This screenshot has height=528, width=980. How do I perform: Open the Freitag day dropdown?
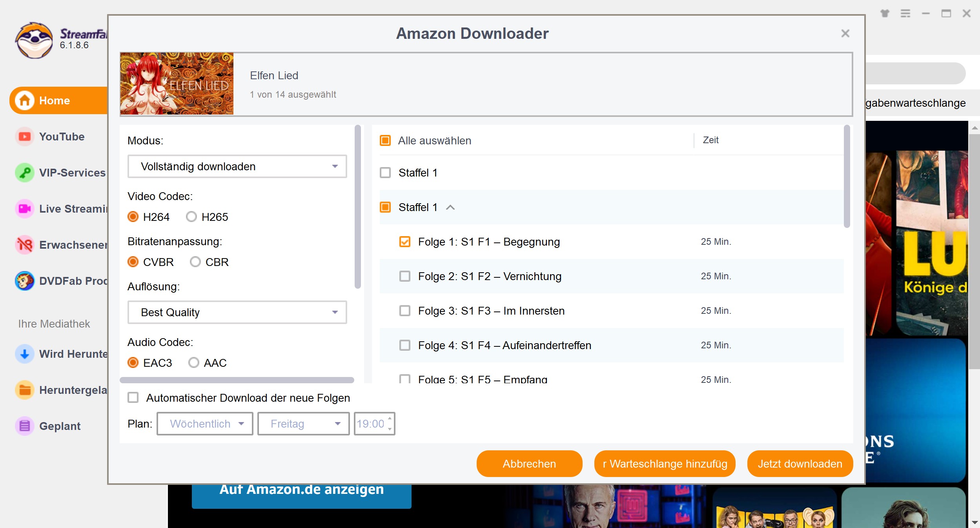(303, 424)
